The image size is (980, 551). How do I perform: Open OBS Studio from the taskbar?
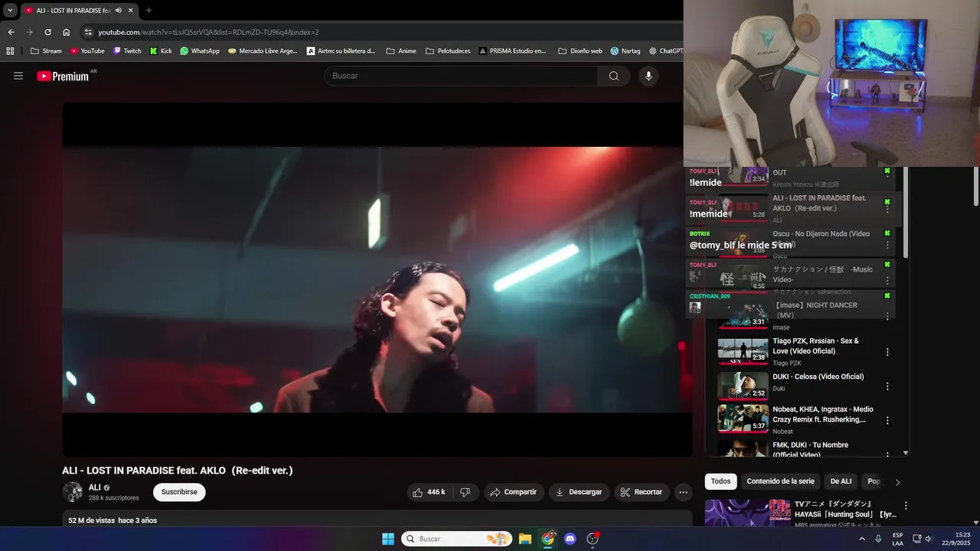click(x=592, y=539)
